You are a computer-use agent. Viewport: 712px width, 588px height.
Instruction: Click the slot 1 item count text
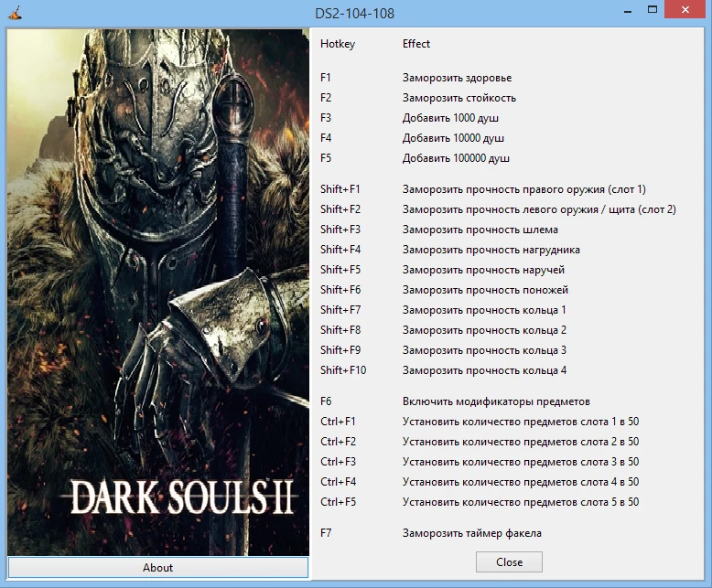point(521,422)
